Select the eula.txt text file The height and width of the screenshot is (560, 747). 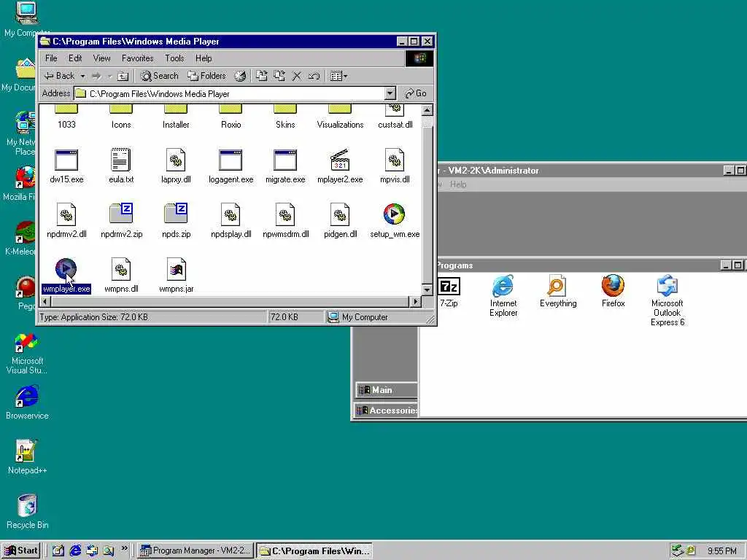pyautogui.click(x=121, y=160)
